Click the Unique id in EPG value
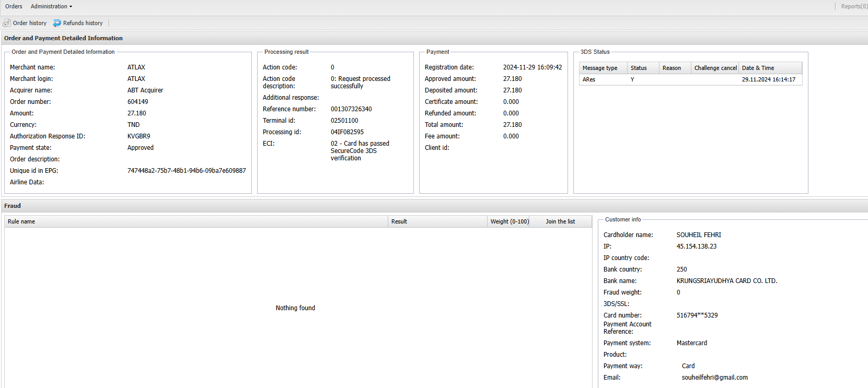This screenshot has width=868, height=388. 187,171
